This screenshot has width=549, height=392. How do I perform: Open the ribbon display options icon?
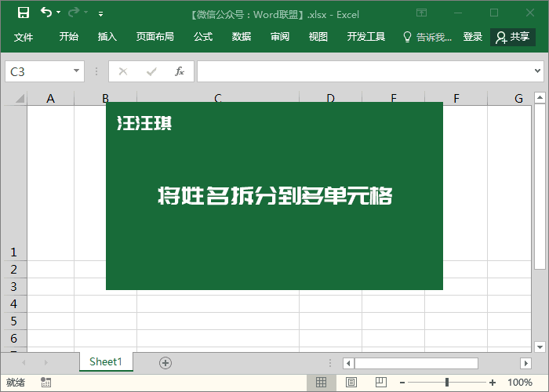tap(422, 13)
